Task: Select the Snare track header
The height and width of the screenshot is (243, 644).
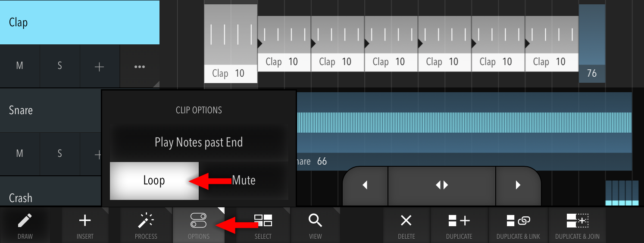Action: pos(50,110)
